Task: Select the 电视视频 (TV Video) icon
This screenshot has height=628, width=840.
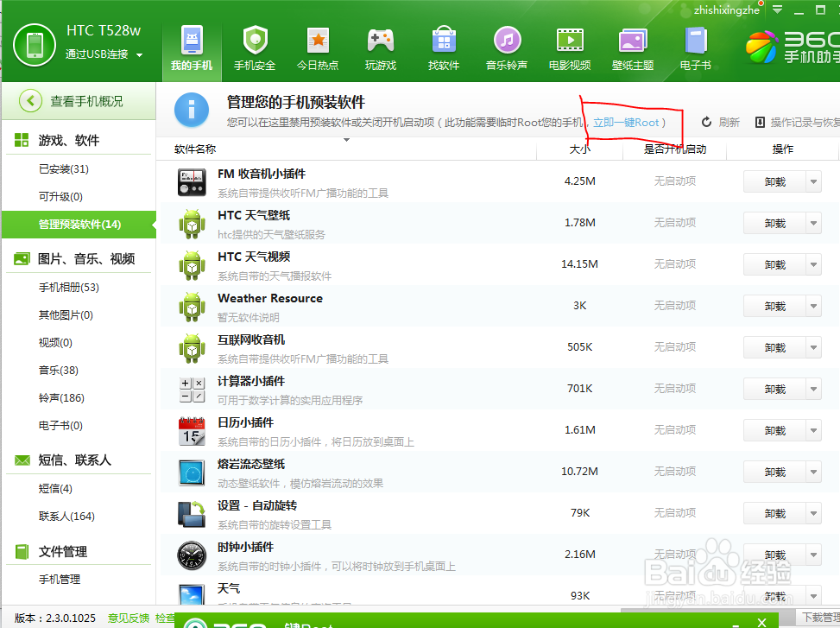Action: pyautogui.click(x=569, y=45)
